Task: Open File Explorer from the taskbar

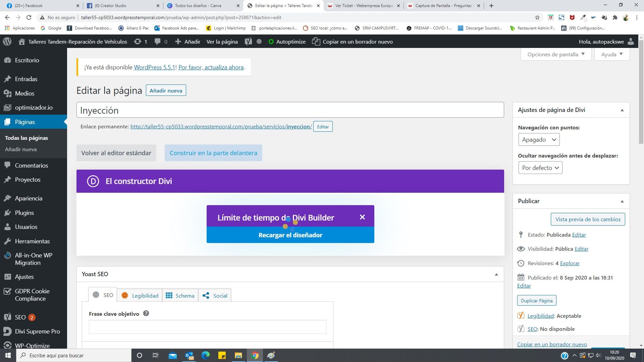Action: [x=238, y=355]
